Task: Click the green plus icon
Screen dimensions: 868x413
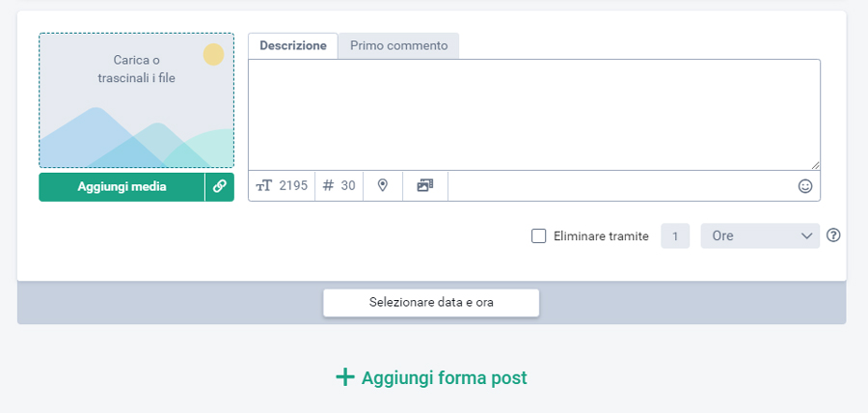Action: [x=345, y=377]
